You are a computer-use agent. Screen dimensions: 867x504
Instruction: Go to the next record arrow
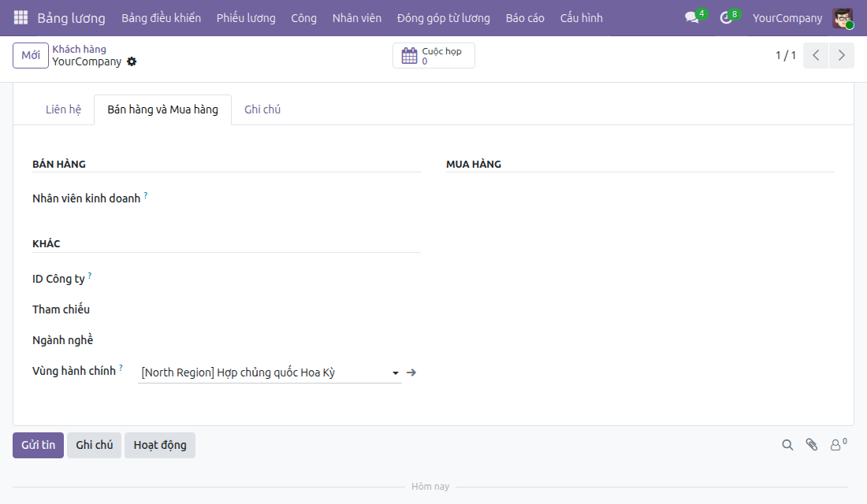[842, 55]
